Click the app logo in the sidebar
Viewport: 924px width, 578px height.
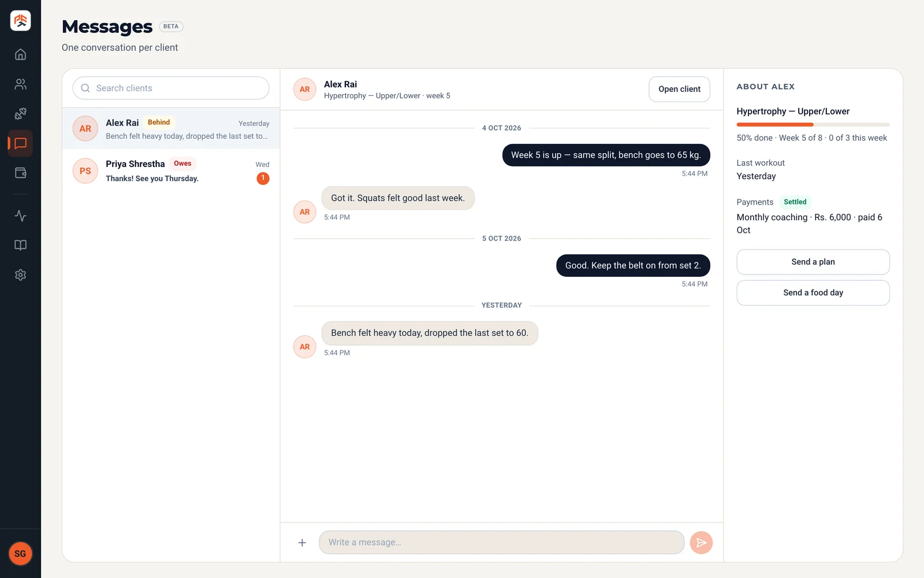pyautogui.click(x=20, y=21)
